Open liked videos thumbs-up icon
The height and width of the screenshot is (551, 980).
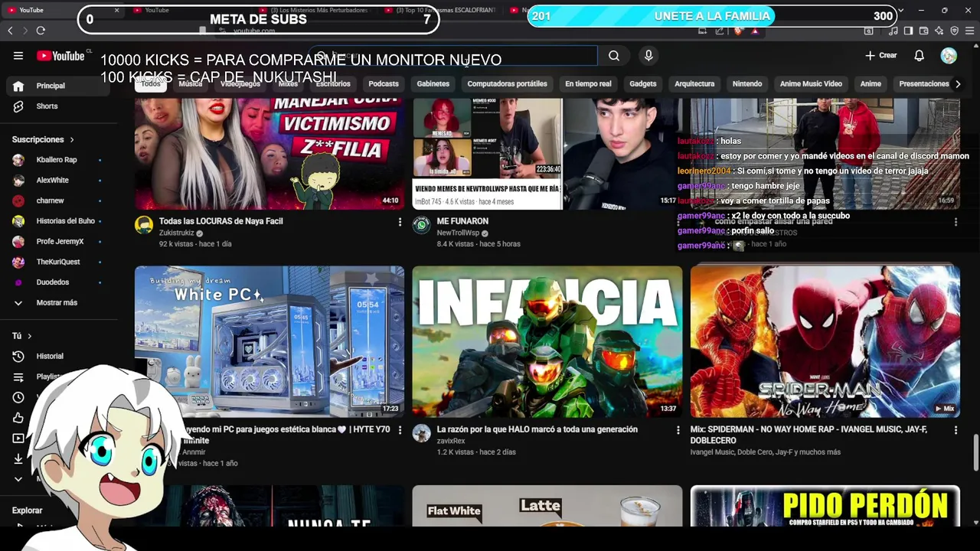[18, 418]
